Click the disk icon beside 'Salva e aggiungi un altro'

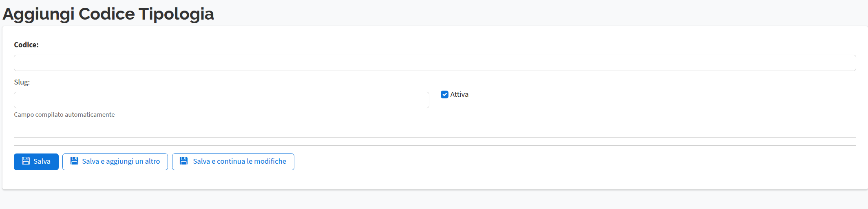click(74, 161)
